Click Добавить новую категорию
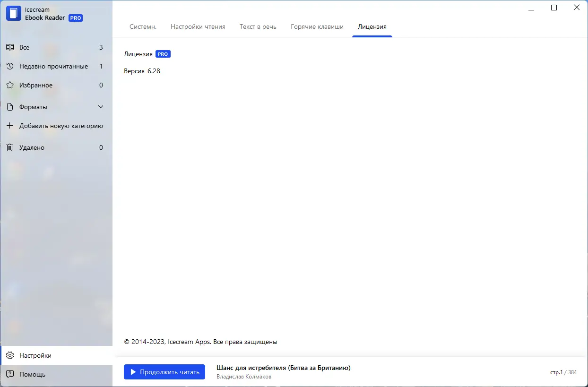Image resolution: width=588 pixels, height=387 pixels. tap(56, 126)
